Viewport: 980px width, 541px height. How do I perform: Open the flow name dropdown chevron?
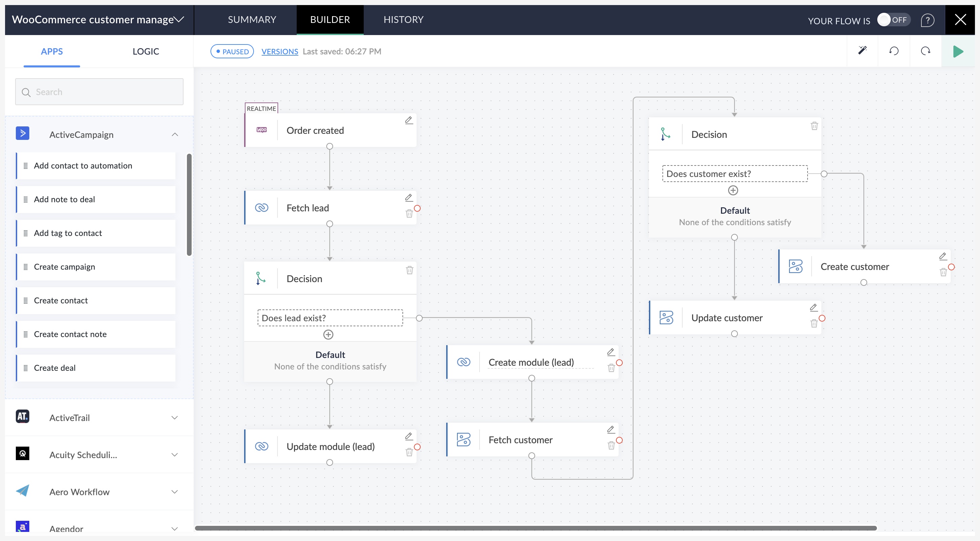[x=179, y=20]
